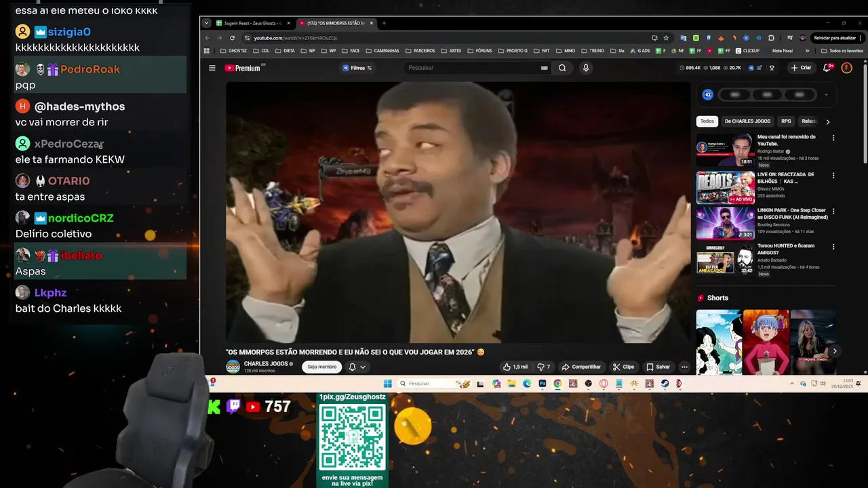Go to YouTube Premium home logo
This screenshot has height=488, width=868.
(x=244, y=68)
